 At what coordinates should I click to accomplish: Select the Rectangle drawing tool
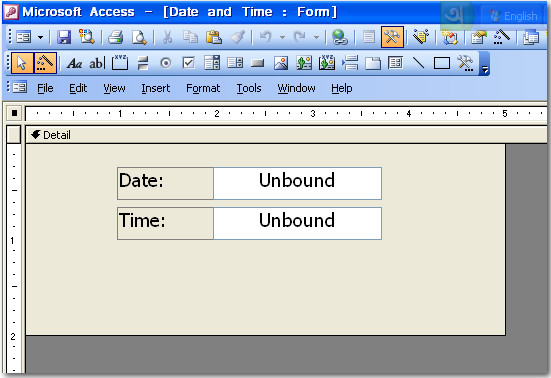[442, 63]
